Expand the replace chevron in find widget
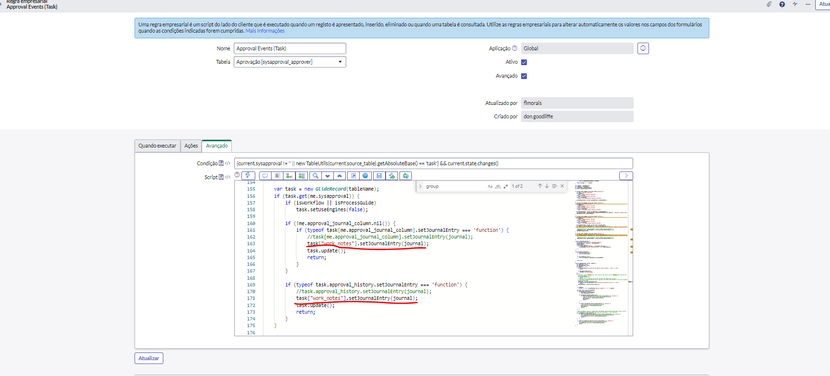This screenshot has height=376, width=830. [x=420, y=186]
